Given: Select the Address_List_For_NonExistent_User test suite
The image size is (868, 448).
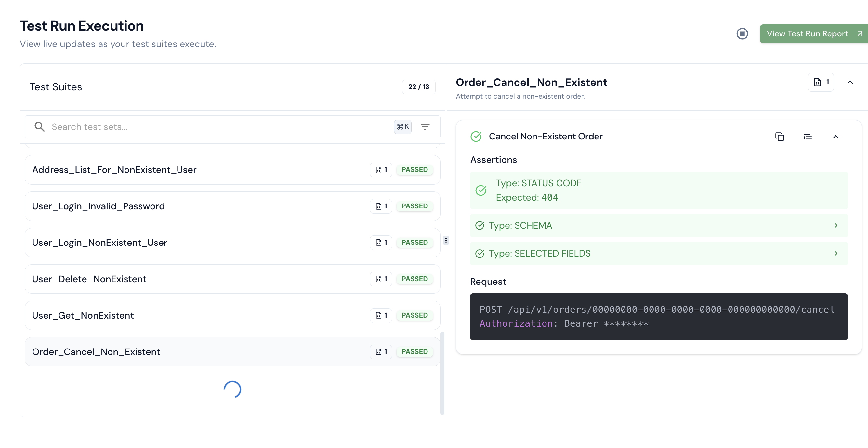Looking at the screenshot, I should coord(168,170).
